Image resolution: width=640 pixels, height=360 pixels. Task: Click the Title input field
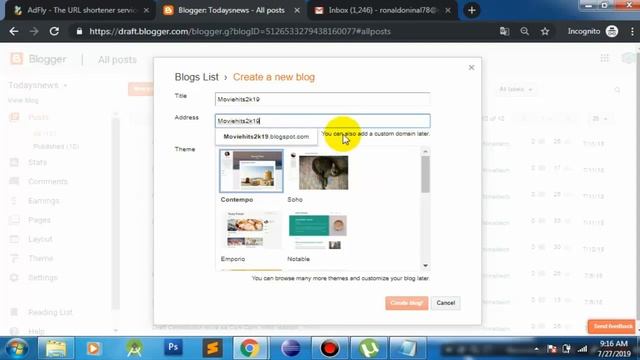coord(322,99)
